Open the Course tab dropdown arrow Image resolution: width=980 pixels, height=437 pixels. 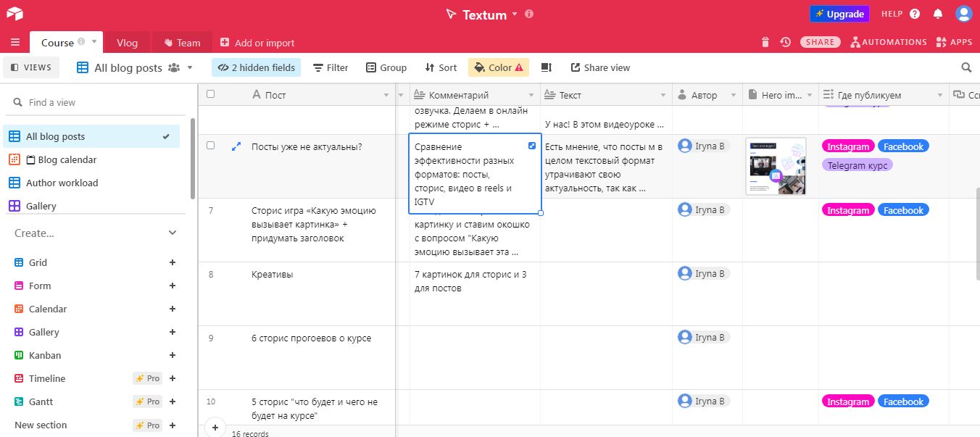94,42
